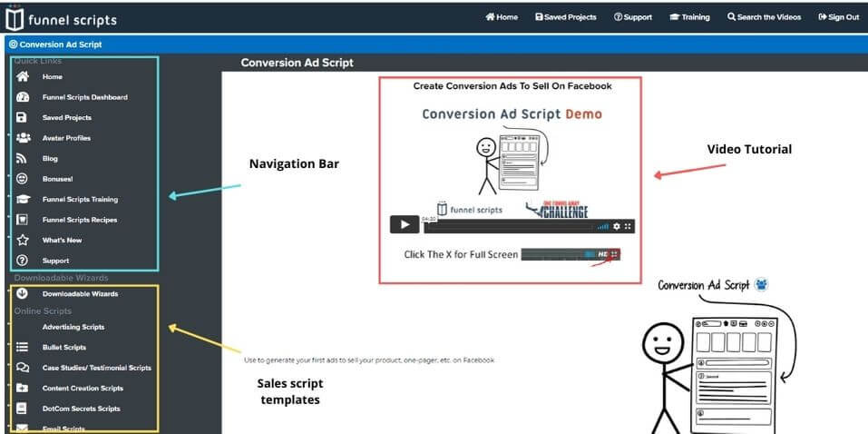Click the Email Scripts envelope icon
Screen dimensions: 868x434
pyautogui.click(x=22, y=429)
